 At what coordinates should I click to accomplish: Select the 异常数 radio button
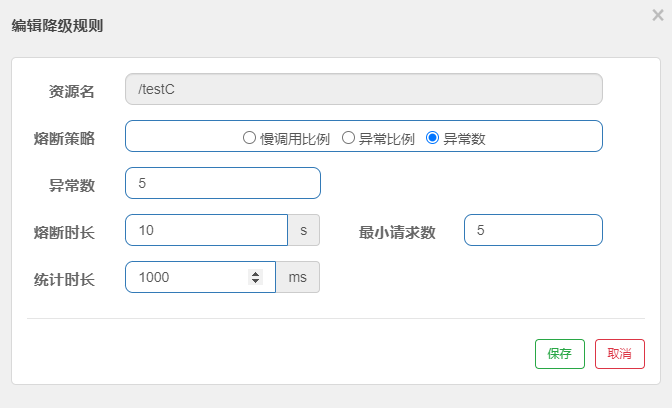click(x=433, y=138)
